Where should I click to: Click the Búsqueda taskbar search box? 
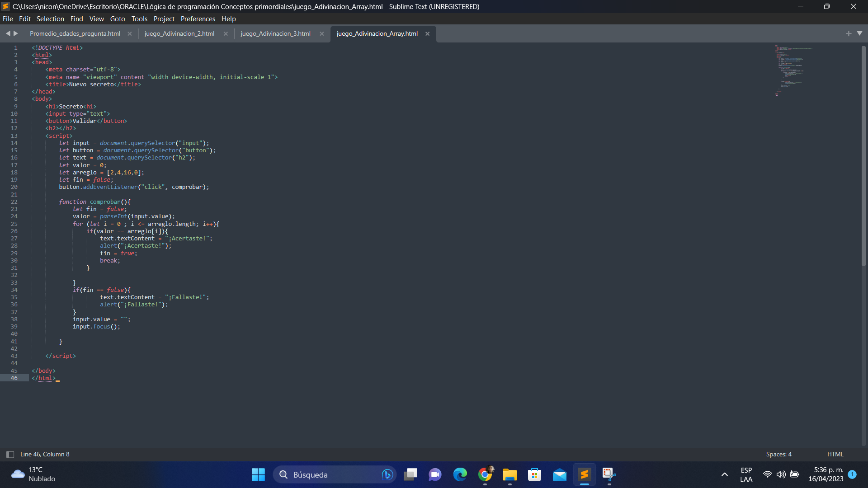(335, 475)
